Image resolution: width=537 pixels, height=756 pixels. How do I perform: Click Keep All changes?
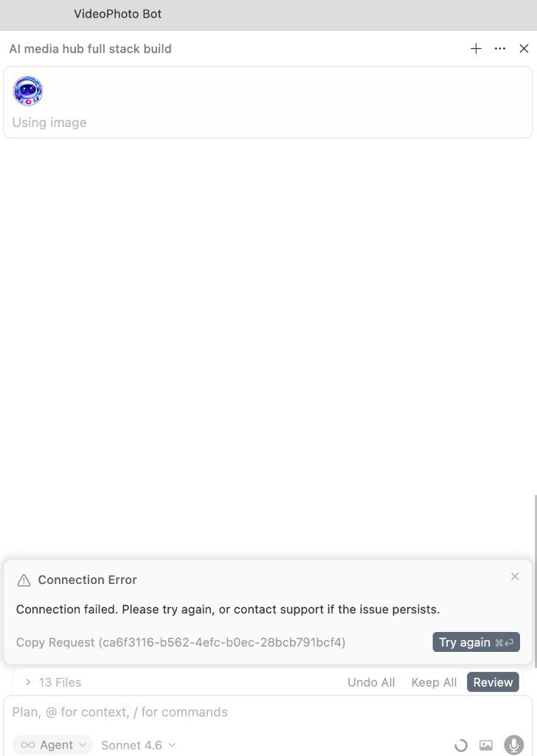pos(434,682)
